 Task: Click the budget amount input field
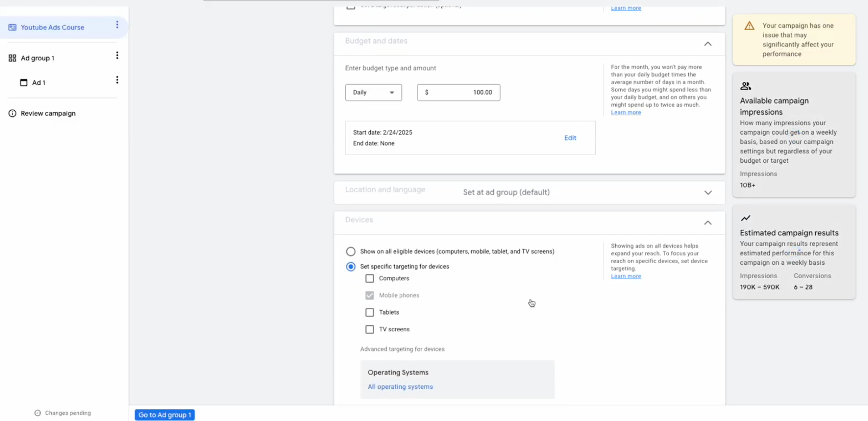pos(458,92)
